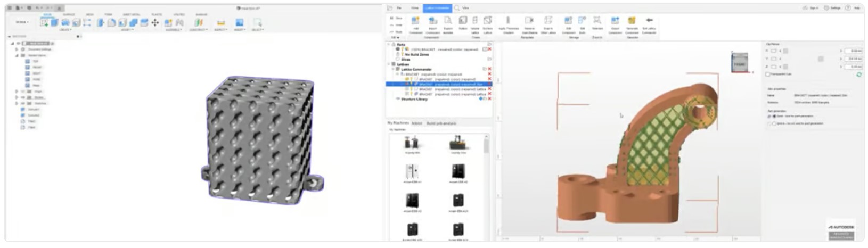
Task: Click the Insert image icon in Fusion toolbar
Action: point(240,22)
